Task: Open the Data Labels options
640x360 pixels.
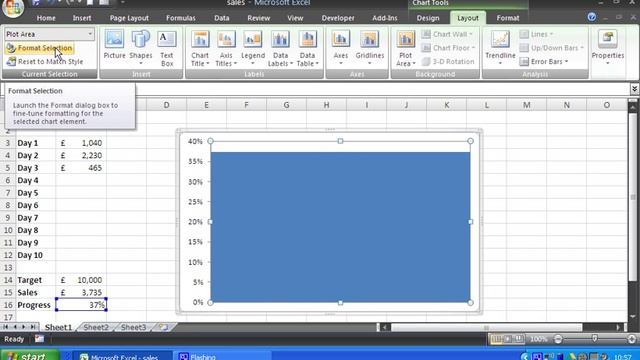Action: [280, 48]
